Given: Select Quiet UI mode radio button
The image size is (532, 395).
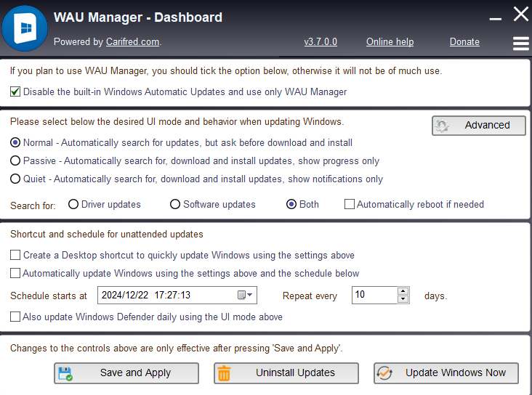Looking at the screenshot, I should (x=15, y=179).
